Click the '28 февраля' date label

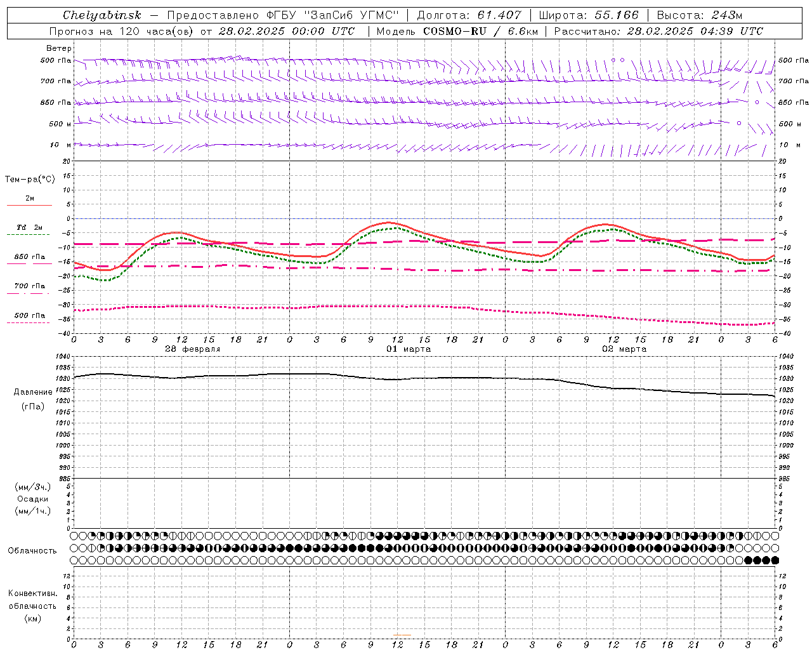point(192,349)
